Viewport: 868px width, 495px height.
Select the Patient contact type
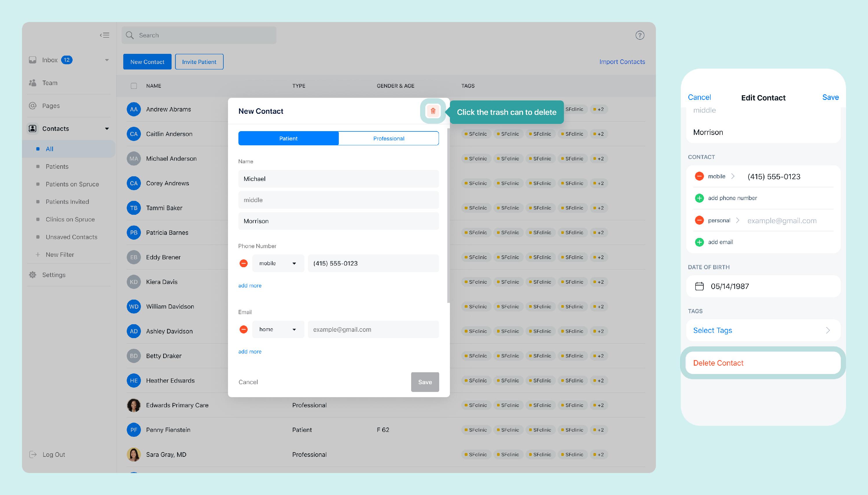[x=288, y=138]
